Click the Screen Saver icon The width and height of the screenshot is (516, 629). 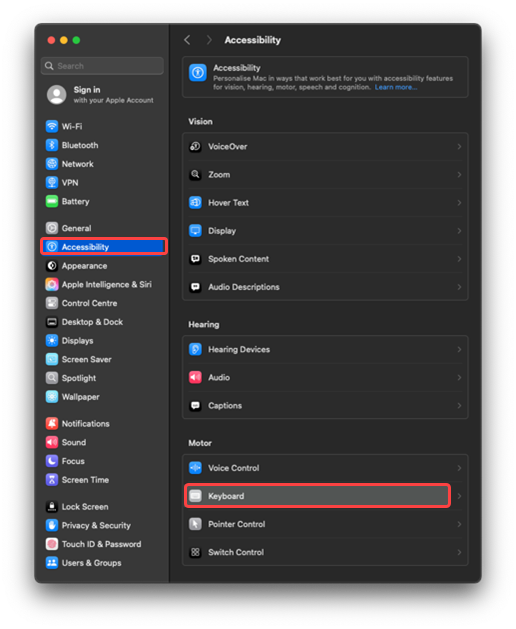pyautogui.click(x=52, y=359)
